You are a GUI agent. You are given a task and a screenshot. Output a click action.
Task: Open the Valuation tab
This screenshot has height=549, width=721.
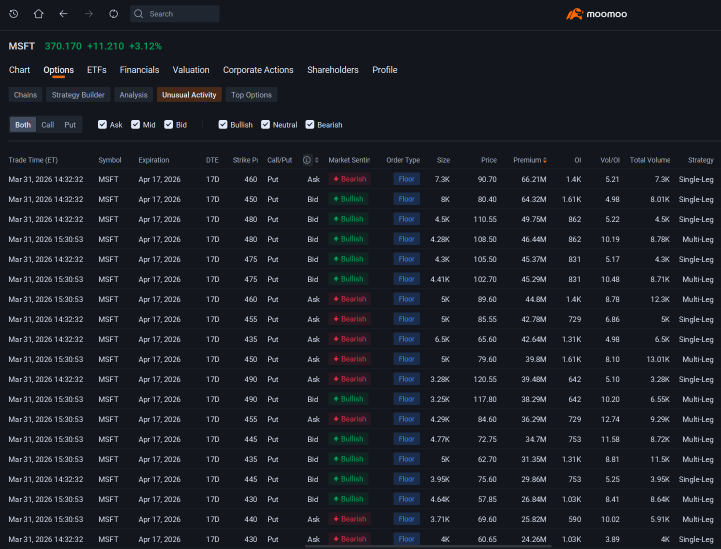tap(191, 70)
